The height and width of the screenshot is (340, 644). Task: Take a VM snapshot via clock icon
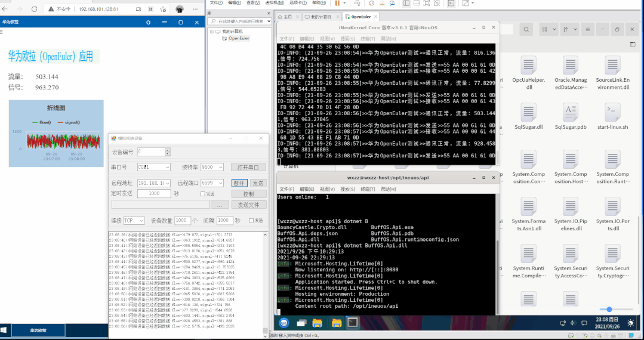pos(372,4)
